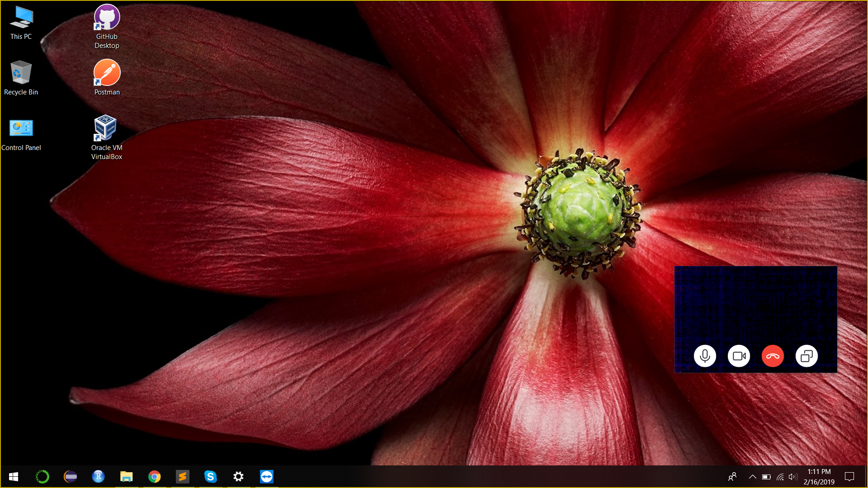
Task: Open Skype from the taskbar
Action: 210,477
